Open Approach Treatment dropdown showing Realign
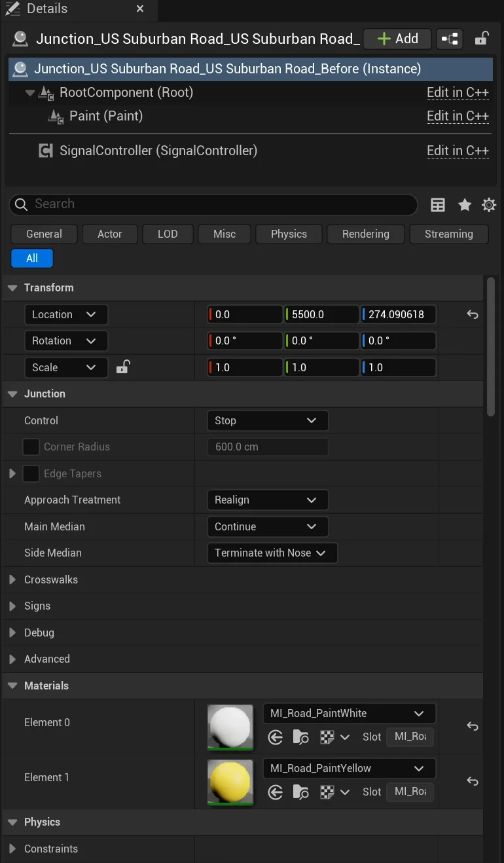Screen dimensions: 504x863 click(x=267, y=500)
